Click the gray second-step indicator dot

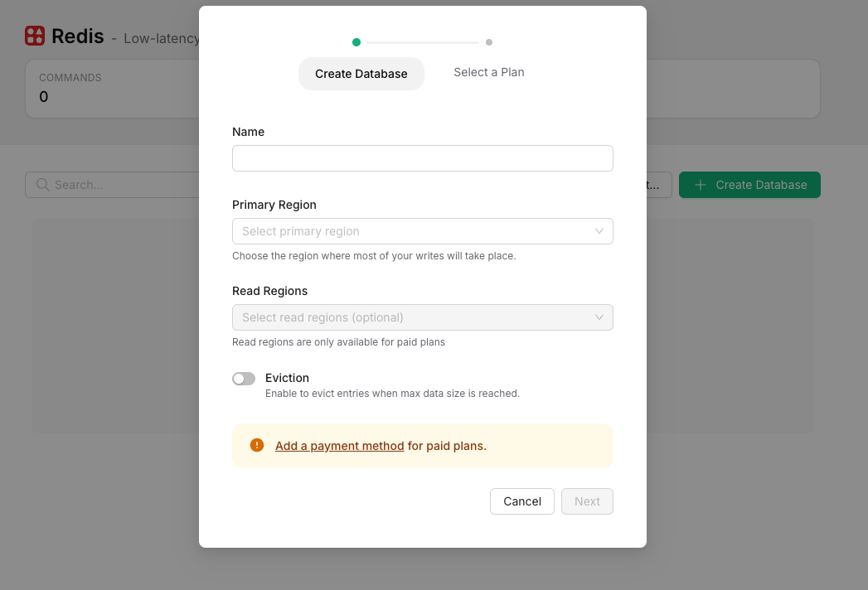coord(489,42)
